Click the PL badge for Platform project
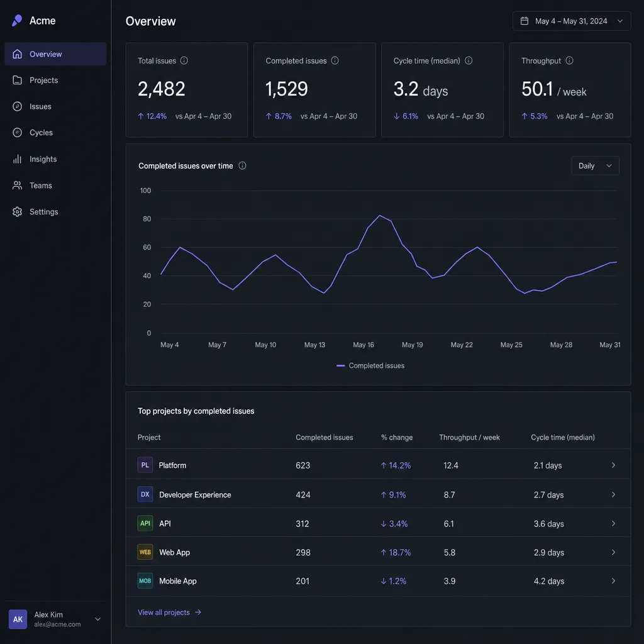The height and width of the screenshot is (644, 644). click(145, 465)
